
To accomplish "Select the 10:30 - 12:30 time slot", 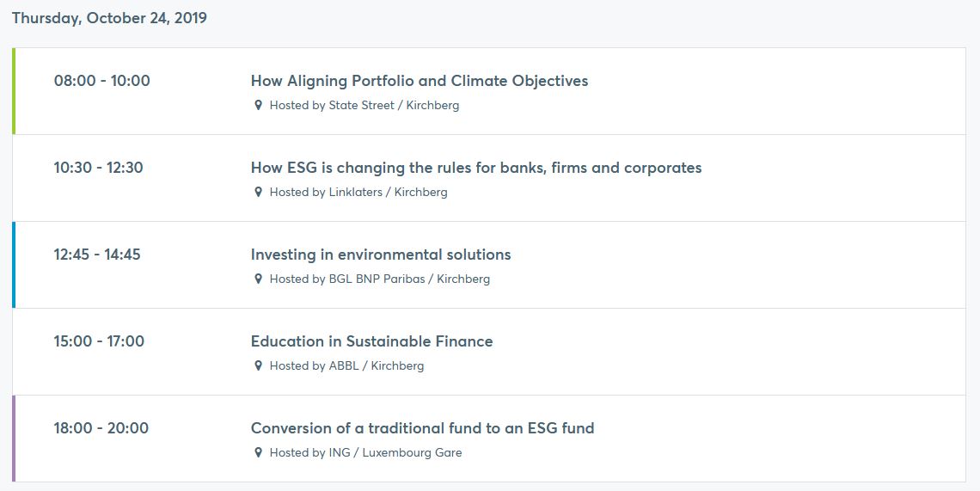I will tap(98, 168).
